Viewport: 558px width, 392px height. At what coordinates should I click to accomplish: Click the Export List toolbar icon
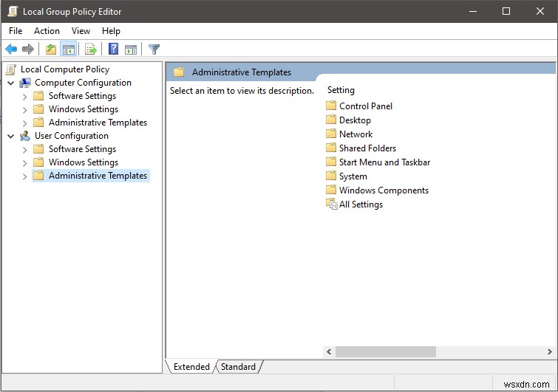[91, 49]
